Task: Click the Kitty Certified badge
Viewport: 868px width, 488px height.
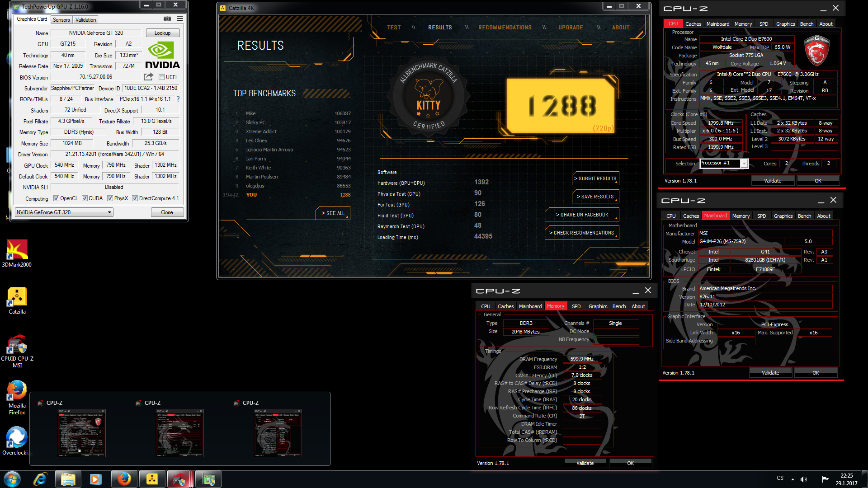Action: 428,97
